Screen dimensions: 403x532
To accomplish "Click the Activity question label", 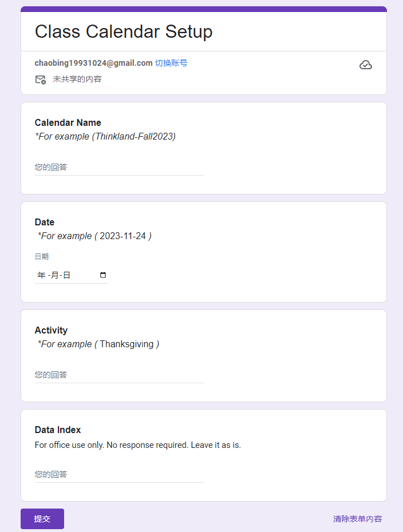I will (51, 330).
